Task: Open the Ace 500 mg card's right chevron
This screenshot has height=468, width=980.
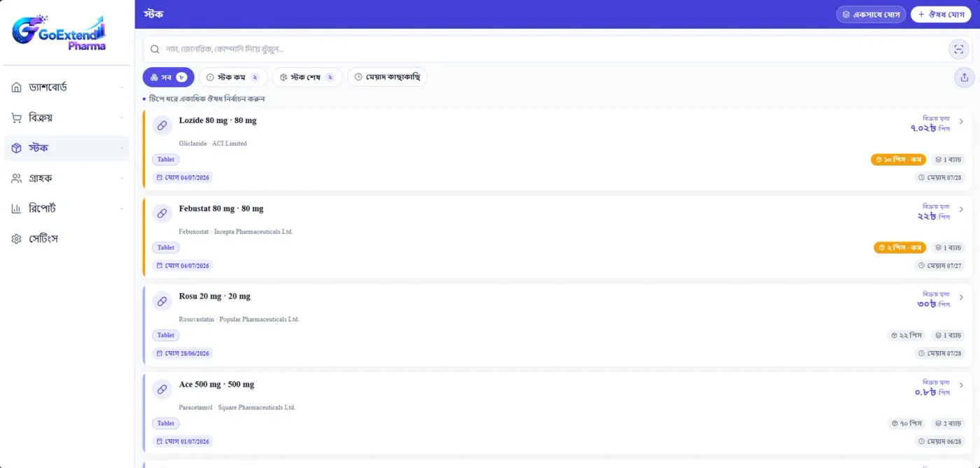Action: coord(961,385)
